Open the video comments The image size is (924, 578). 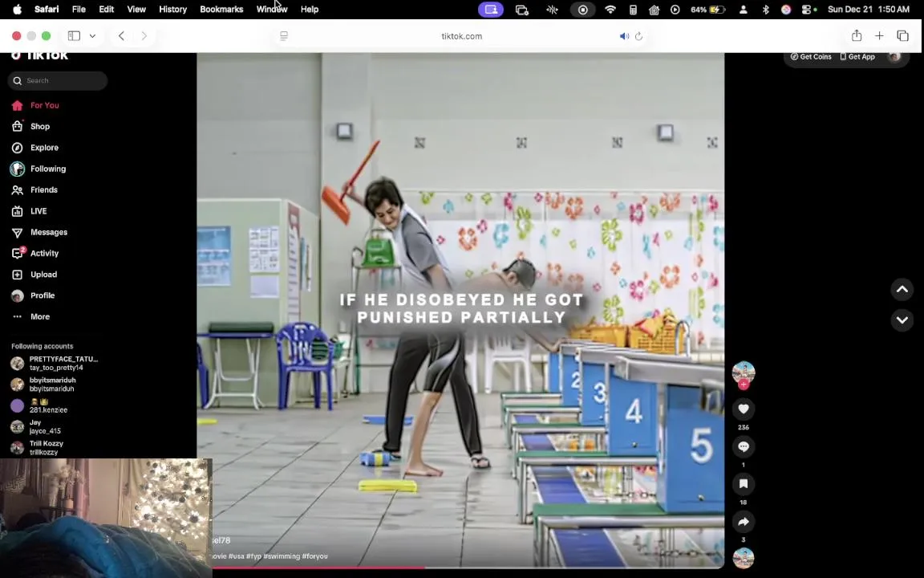[x=743, y=446]
